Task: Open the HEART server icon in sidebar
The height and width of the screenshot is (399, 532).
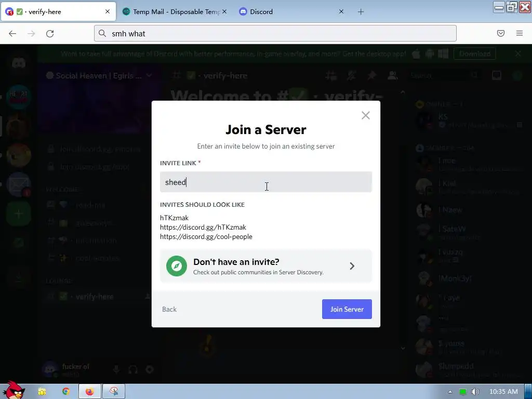Action: coord(19,97)
